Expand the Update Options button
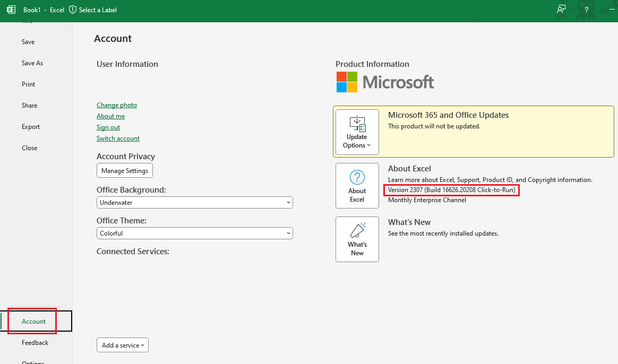The image size is (618, 364). pos(357,132)
